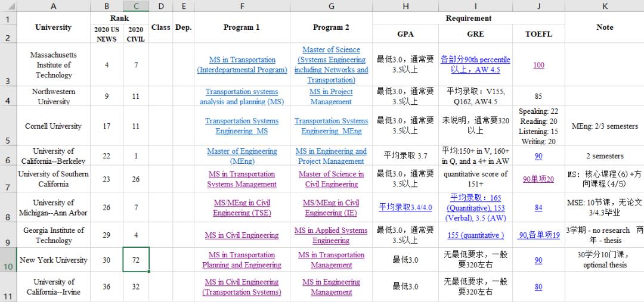Image resolution: width=644 pixels, height=302 pixels.
Task: Open Northwestern Transportation systems analysis and planning link
Action: coord(242,96)
